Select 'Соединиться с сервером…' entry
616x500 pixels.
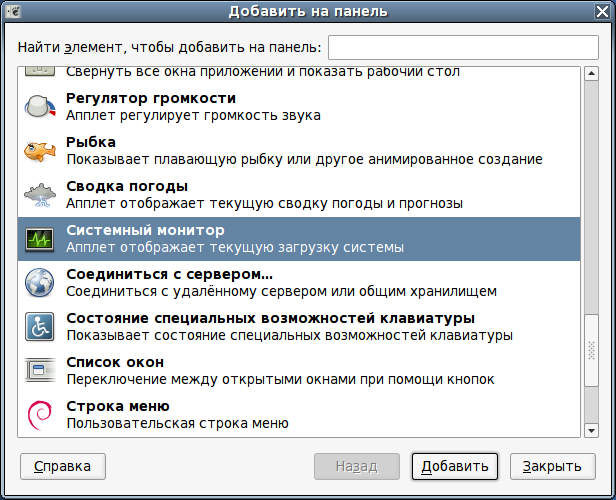(299, 283)
